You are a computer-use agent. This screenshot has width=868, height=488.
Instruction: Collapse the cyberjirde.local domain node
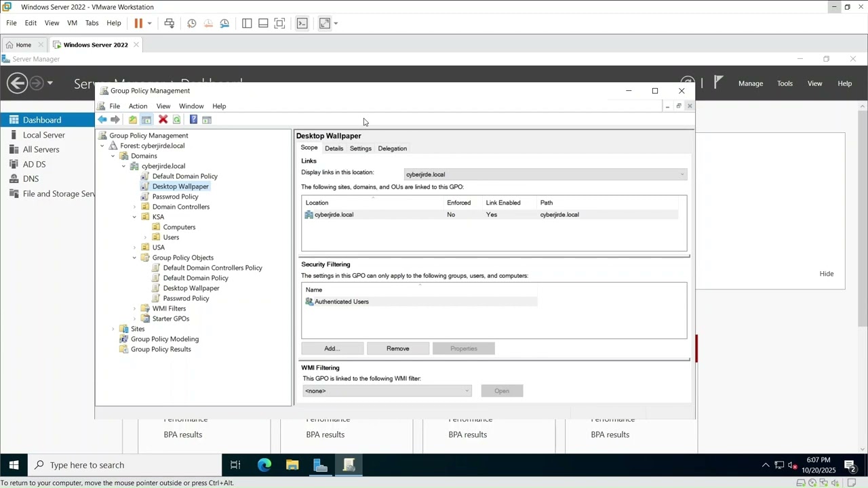(124, 166)
